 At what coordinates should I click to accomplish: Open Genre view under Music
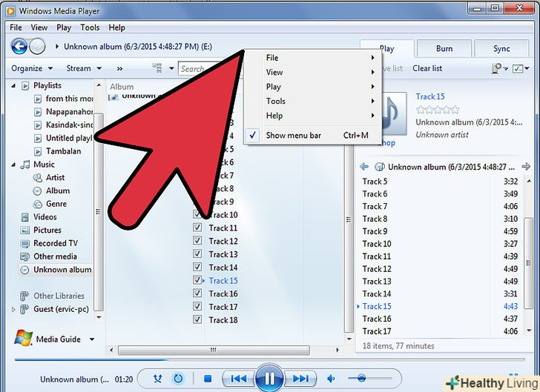(x=56, y=204)
